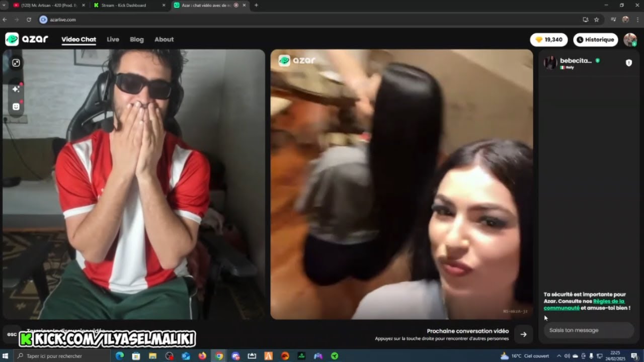Open Discord from the taskbar
The image size is (644, 362).
pyautogui.click(x=235, y=356)
